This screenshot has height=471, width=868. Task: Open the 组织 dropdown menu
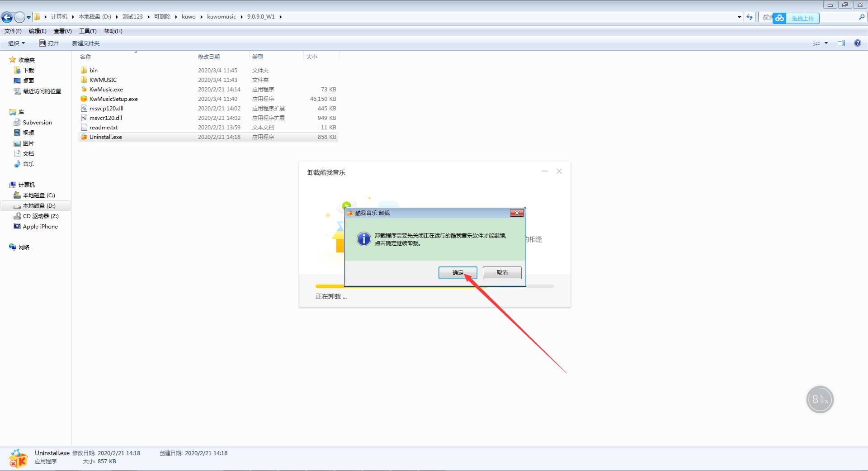[x=16, y=43]
